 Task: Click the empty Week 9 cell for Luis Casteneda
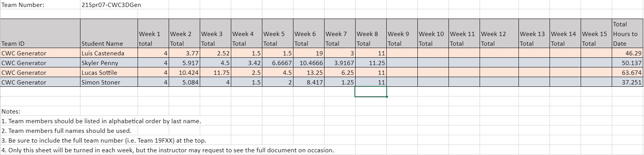(402, 53)
